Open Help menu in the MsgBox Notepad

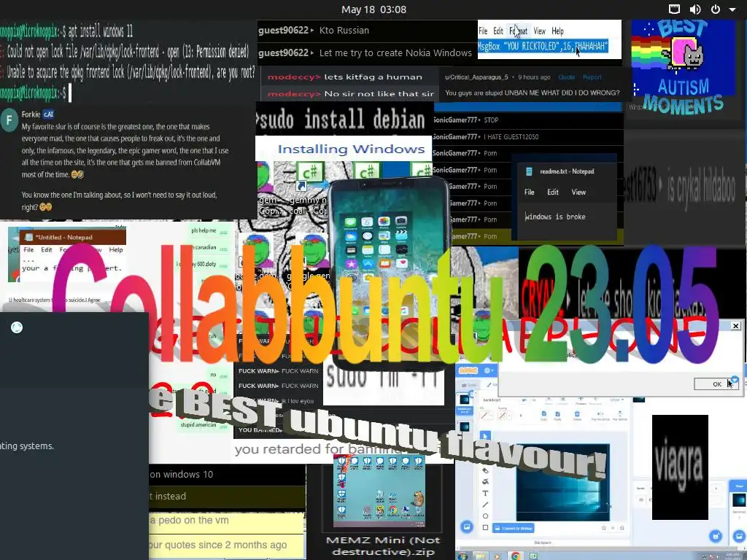(557, 31)
